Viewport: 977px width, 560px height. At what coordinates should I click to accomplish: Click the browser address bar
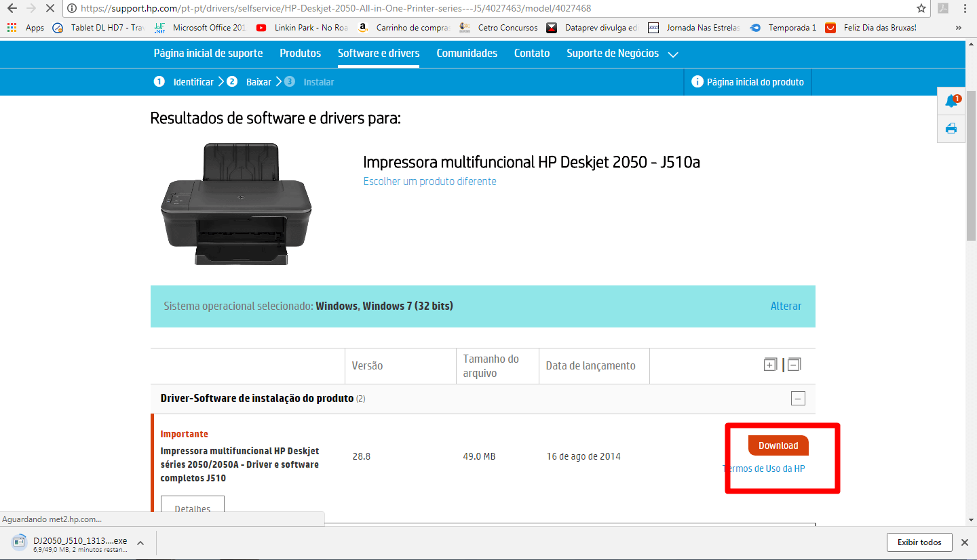click(475, 9)
